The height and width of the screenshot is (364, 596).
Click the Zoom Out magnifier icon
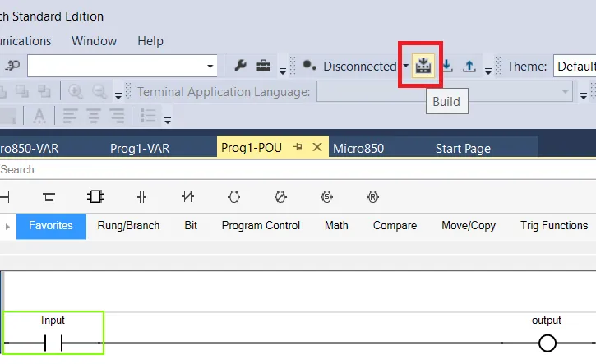[x=99, y=91]
